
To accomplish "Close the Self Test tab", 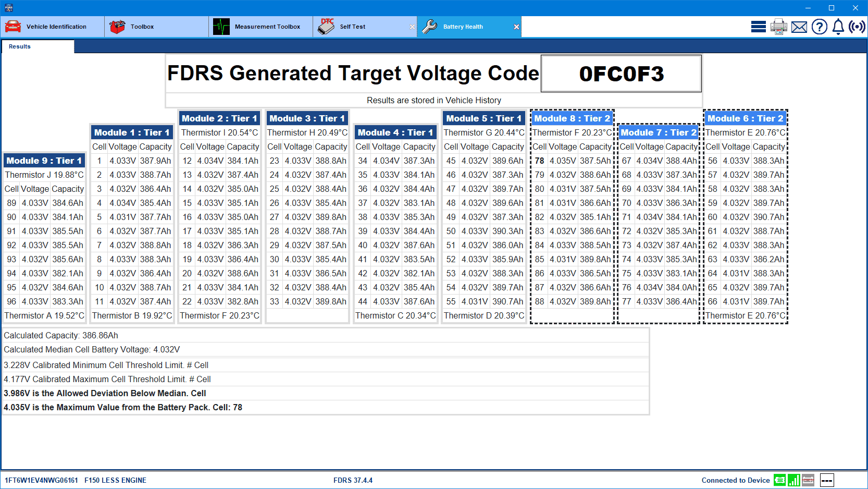I will coord(412,27).
